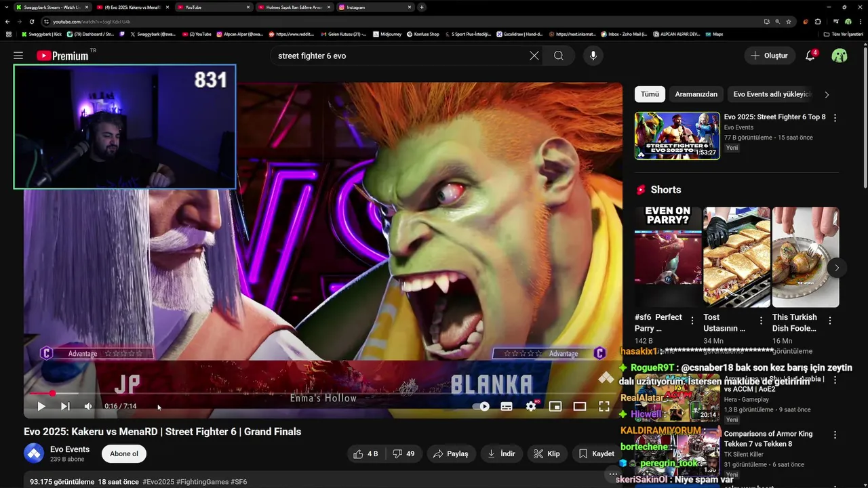Click the magnifier search button
Viewport: 868px width, 488px height.
(559, 56)
